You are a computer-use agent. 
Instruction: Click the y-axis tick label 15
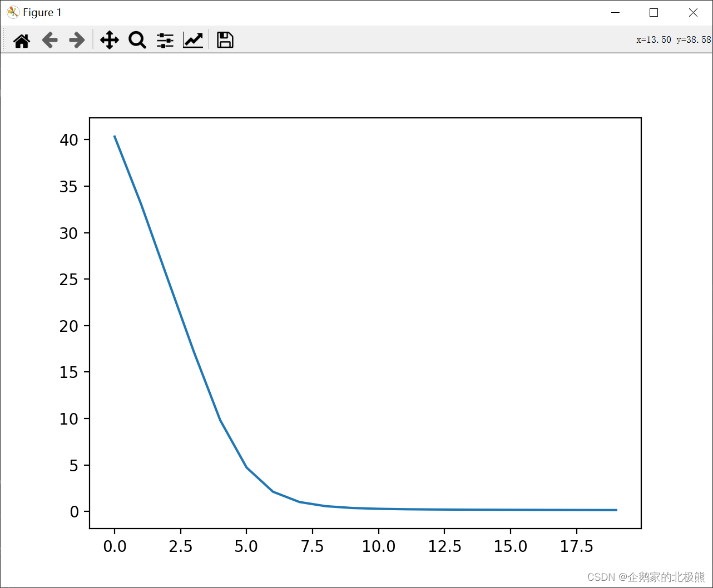point(68,372)
